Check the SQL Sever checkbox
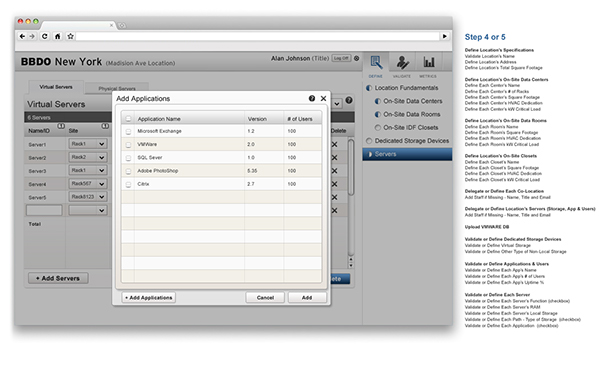Screen dimensions: 600x388 (128, 158)
